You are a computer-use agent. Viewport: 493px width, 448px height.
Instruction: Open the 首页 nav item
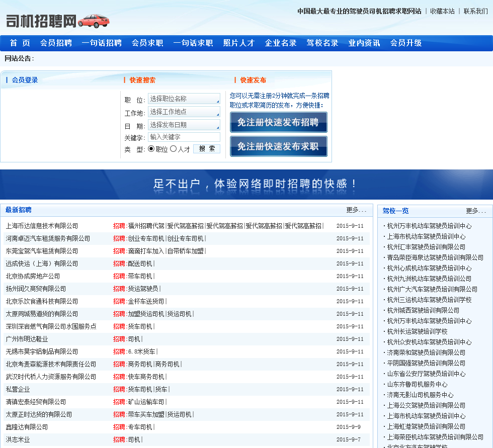[20, 43]
